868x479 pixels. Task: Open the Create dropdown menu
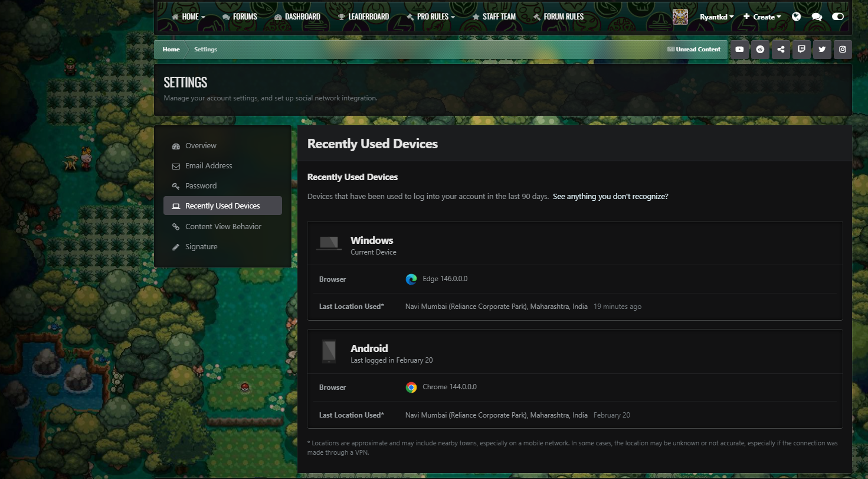pyautogui.click(x=762, y=17)
